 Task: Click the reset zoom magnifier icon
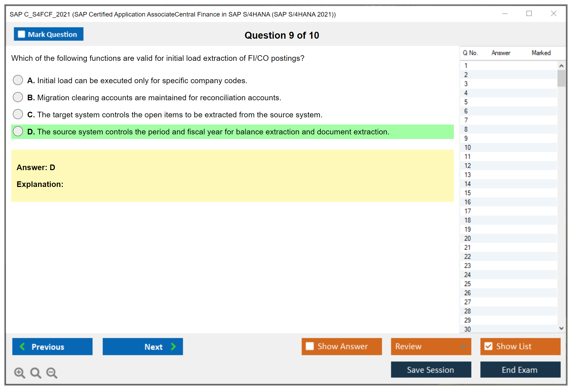(36, 373)
